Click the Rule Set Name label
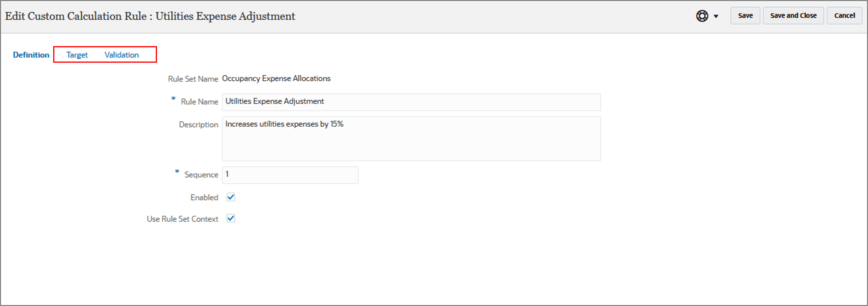Screen dimensions: 868x306 [193, 79]
